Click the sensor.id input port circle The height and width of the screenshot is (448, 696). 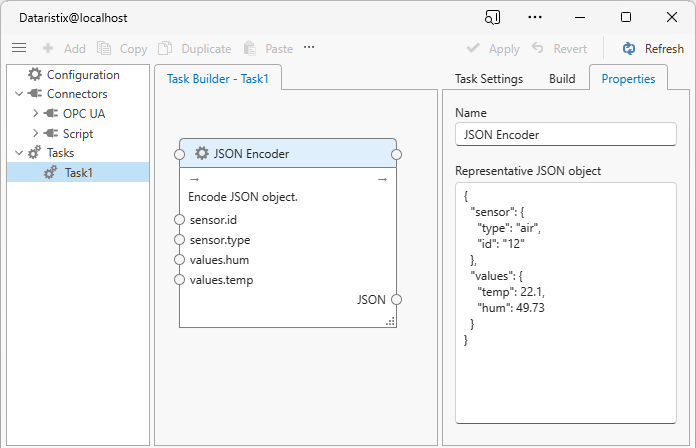180,219
